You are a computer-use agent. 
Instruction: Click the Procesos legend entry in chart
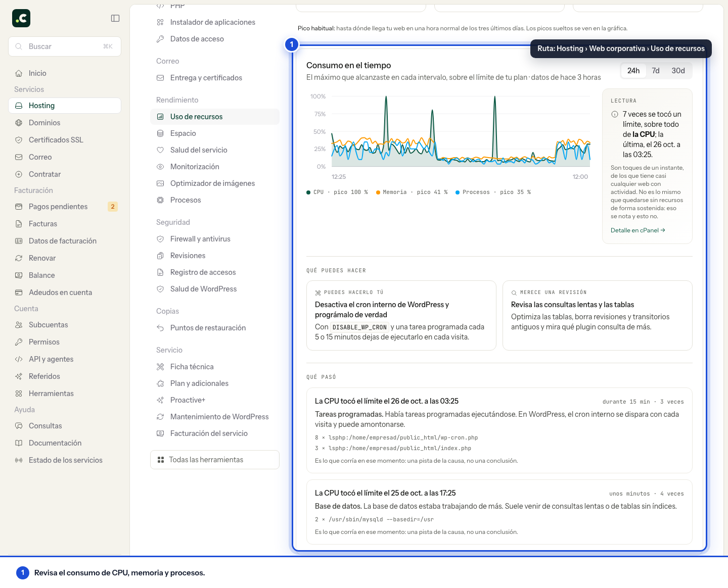493,192
